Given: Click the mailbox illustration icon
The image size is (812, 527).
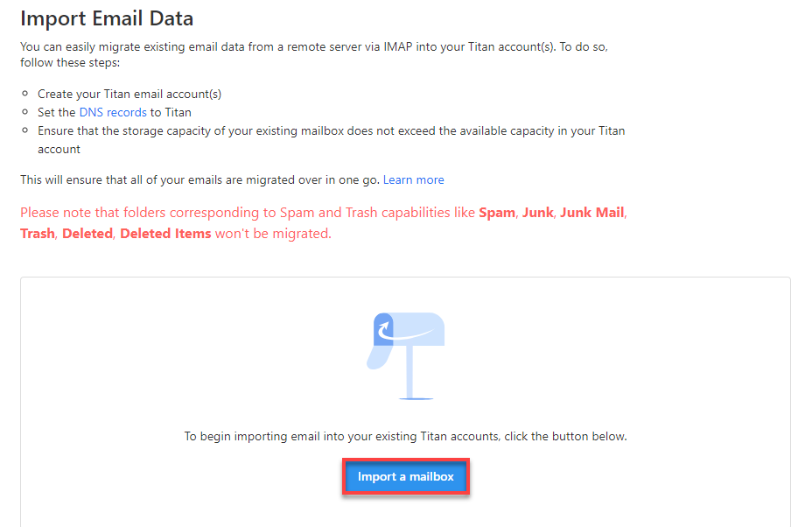Looking at the screenshot, I should pyautogui.click(x=406, y=355).
